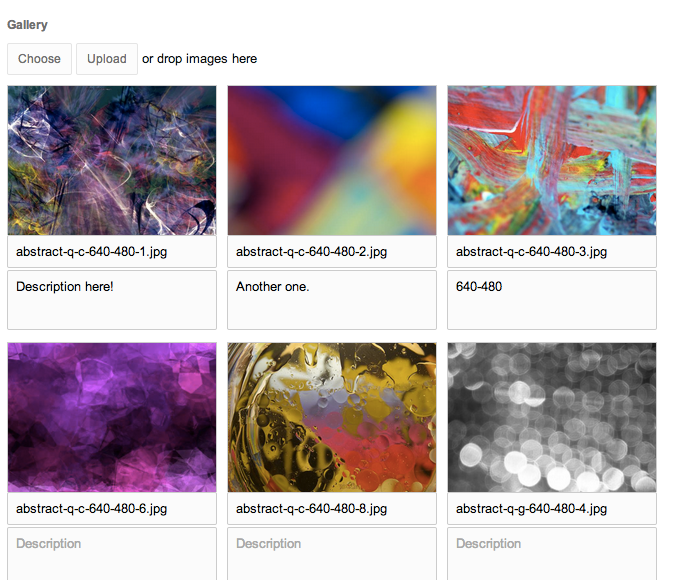This screenshot has width=683, height=580.
Task: Select the purple crystal abstract-q-c-640-480-6.jpg thumbnail
Action: [x=112, y=418]
